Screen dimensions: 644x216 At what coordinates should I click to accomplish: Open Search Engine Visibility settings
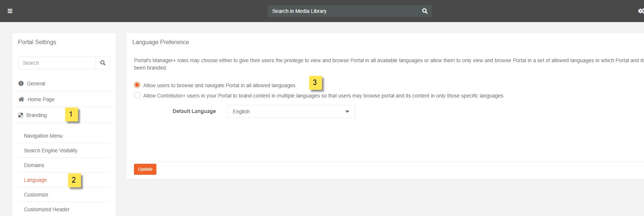(50, 151)
